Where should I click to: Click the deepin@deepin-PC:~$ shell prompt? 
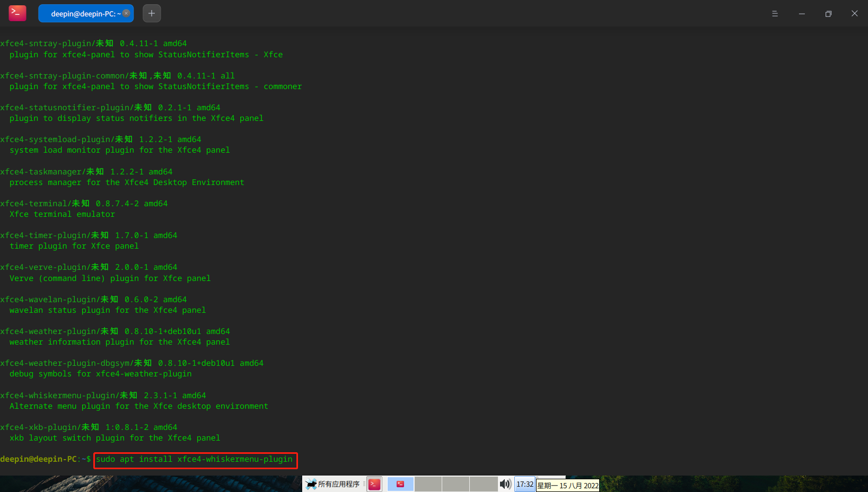click(x=46, y=459)
